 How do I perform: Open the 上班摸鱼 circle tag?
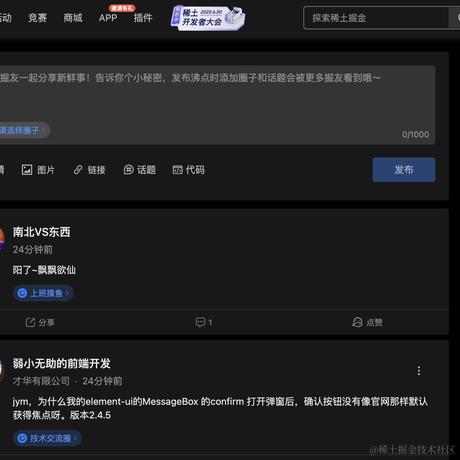tap(43, 293)
